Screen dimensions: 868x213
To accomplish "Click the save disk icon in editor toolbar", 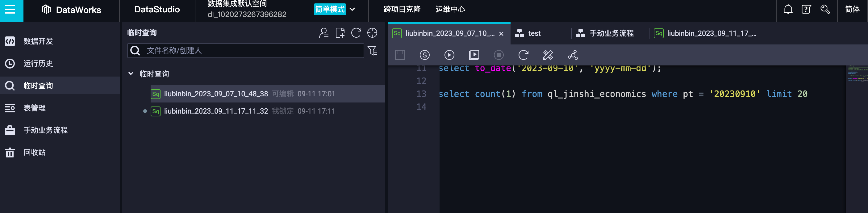I will (x=400, y=55).
